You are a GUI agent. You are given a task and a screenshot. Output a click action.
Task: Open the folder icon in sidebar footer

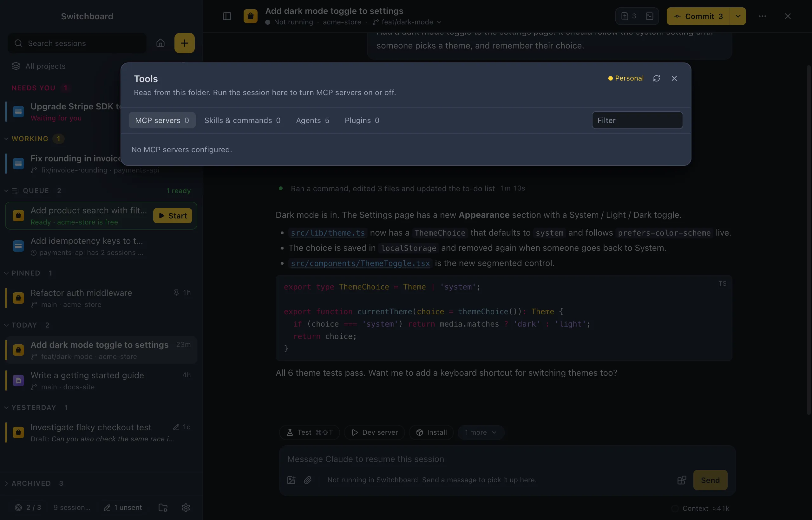pos(163,508)
